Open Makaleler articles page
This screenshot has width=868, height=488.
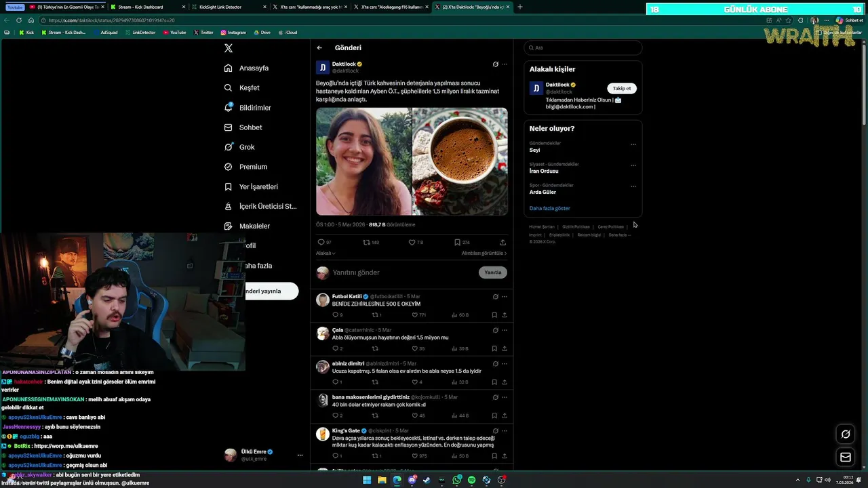point(246,226)
